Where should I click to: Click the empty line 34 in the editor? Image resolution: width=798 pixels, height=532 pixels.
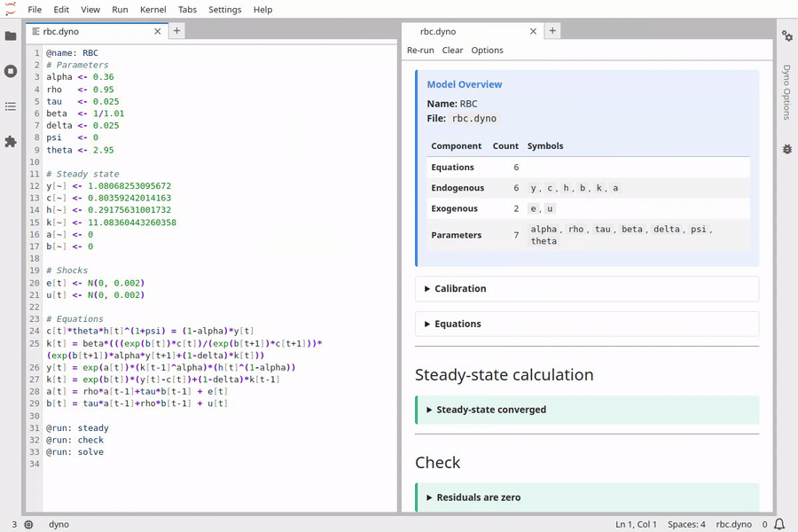219,465
